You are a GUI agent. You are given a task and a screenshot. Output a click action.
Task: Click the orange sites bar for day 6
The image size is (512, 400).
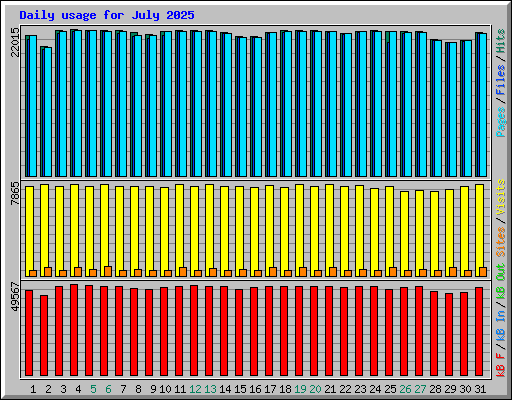[x=108, y=271]
